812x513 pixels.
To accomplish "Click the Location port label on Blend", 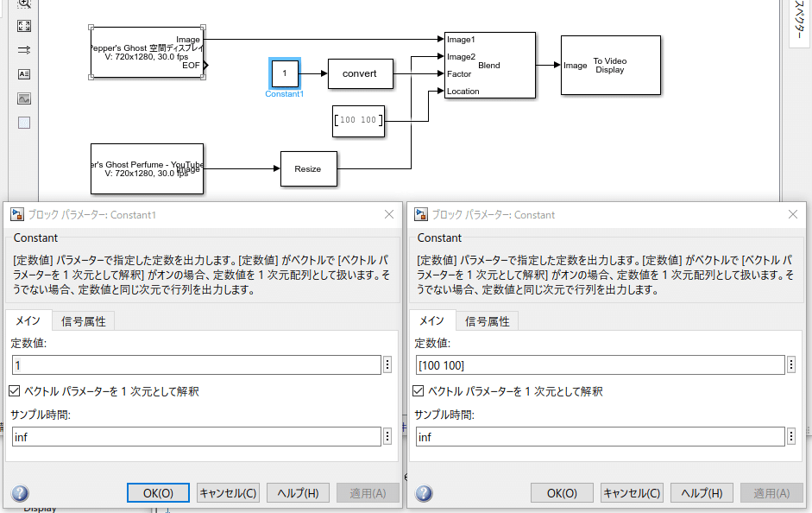I will pos(463,92).
